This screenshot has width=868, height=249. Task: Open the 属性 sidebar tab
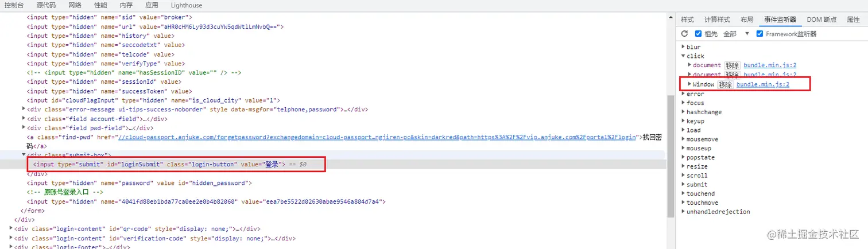pos(853,20)
